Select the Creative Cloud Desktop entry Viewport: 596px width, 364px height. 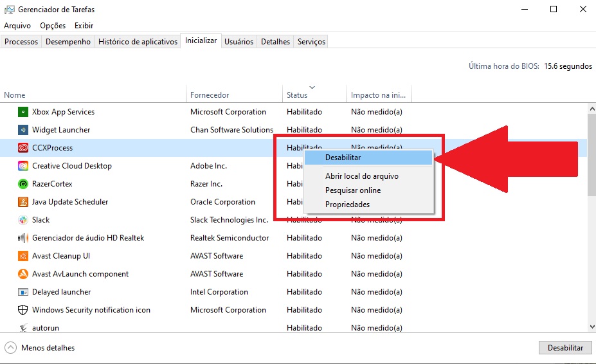(x=72, y=166)
